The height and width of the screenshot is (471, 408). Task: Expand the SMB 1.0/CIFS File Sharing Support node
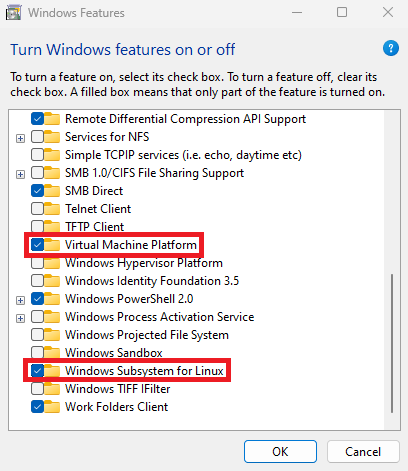pos(21,174)
